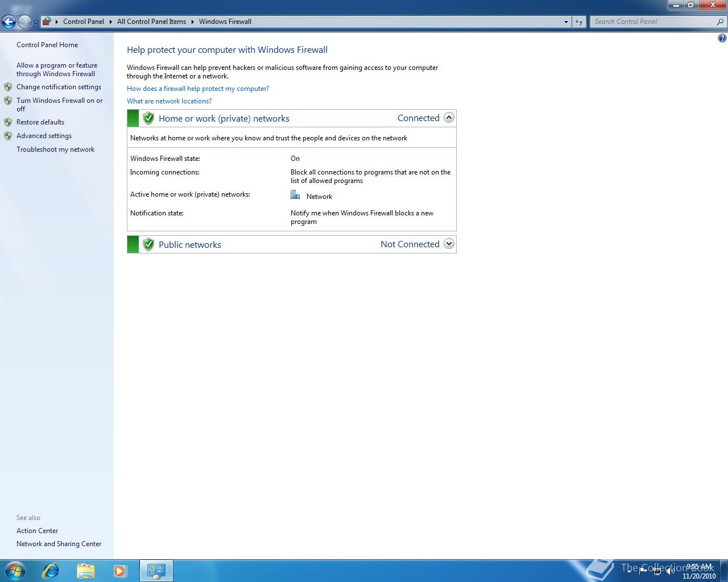Open Action Center link

(x=37, y=531)
